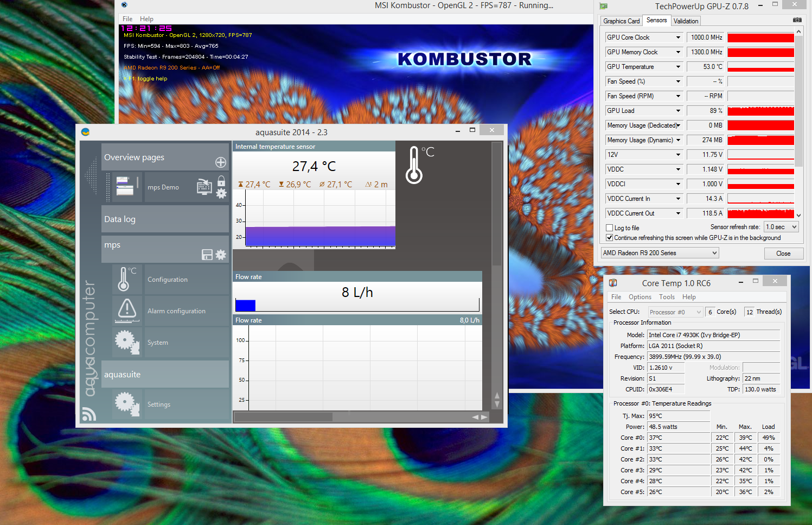
Task: Collapse the aquasuite sidebar with dotted arrow
Action: (91, 176)
